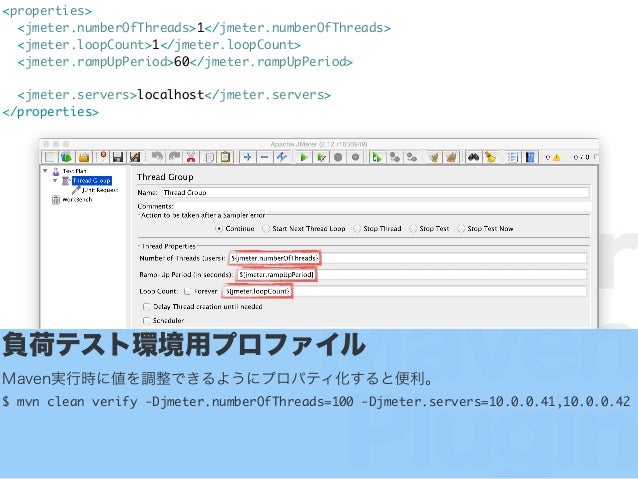Click the Stop test round icon

click(x=338, y=157)
